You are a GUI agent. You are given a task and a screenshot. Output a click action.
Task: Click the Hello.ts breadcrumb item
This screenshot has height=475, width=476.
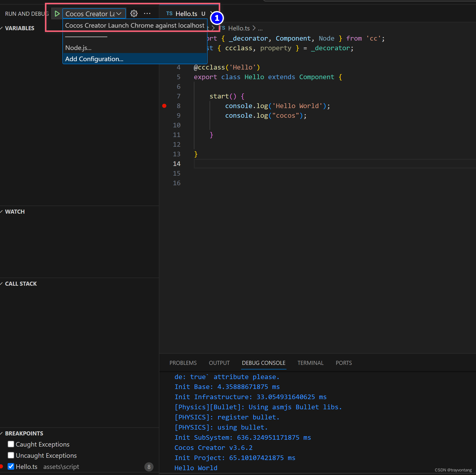click(239, 28)
